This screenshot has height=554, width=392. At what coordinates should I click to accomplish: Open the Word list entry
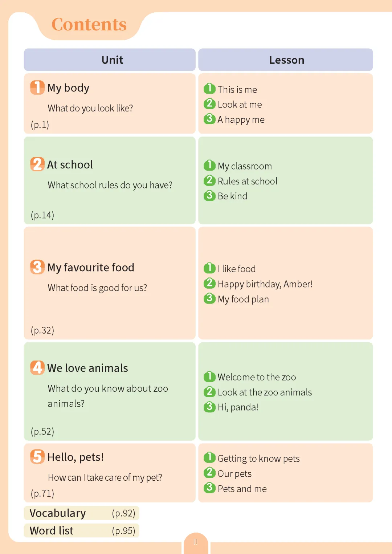82,530
